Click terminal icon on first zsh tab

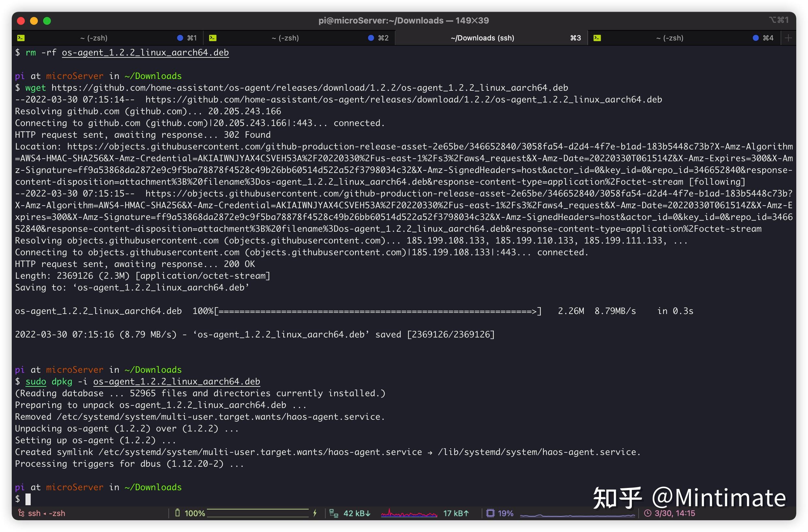(x=21, y=38)
